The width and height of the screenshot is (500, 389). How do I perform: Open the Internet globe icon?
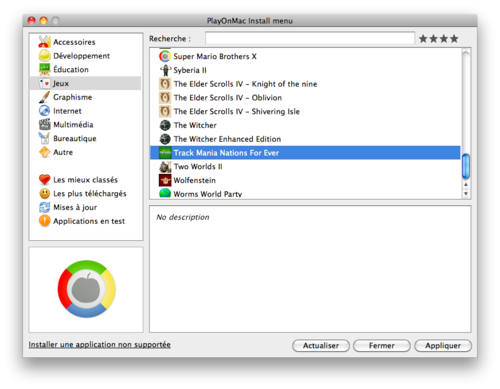click(44, 111)
